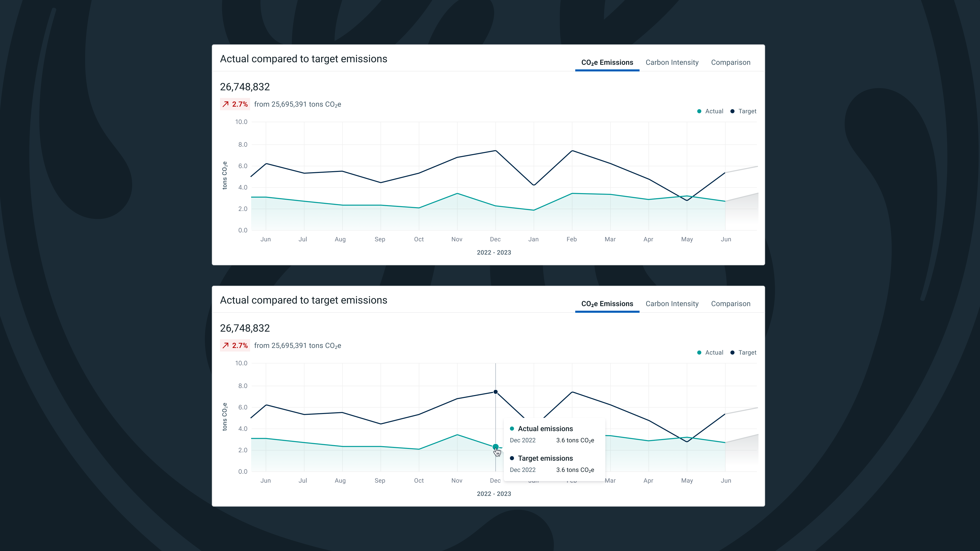Select CO₂e Emissions tab in top card
Image resolution: width=980 pixels, height=551 pixels.
pyautogui.click(x=607, y=62)
